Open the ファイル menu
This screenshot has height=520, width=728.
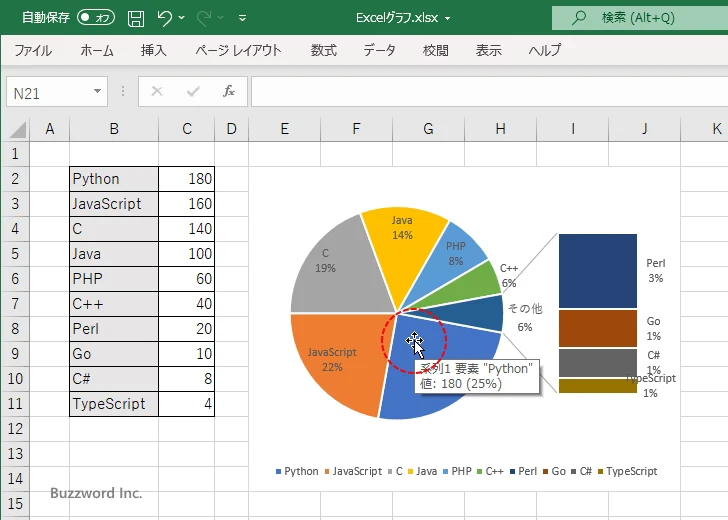[33, 50]
